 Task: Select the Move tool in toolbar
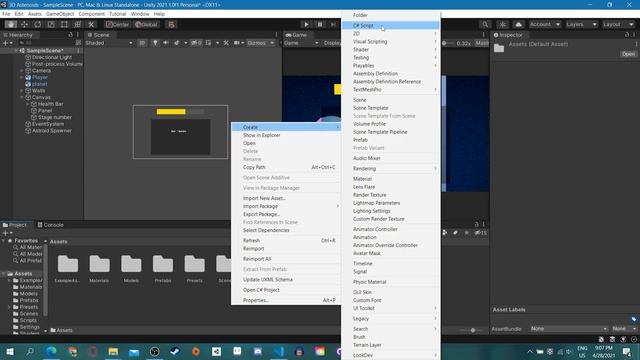coord(24,24)
